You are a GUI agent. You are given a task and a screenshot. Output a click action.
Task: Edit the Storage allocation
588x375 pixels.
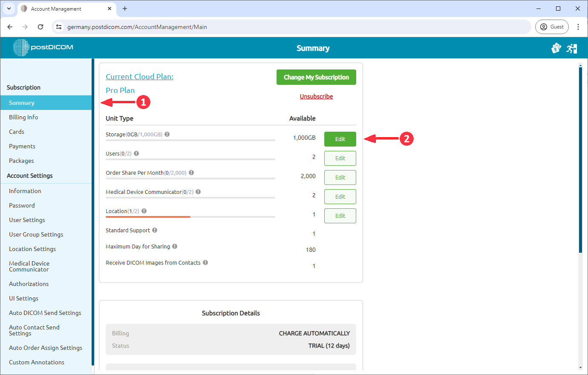[340, 139]
